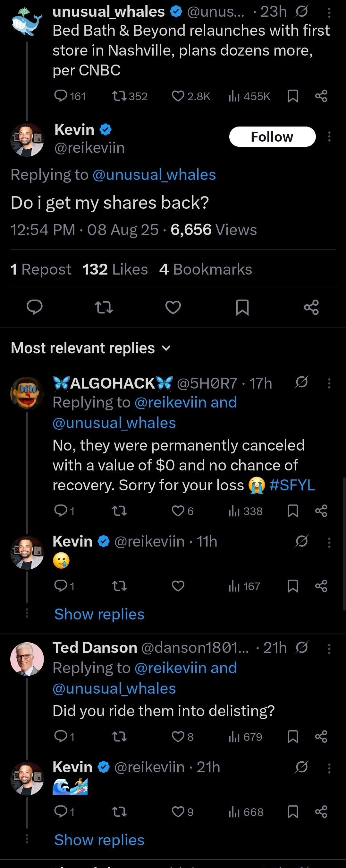
Task: Toggle bookmark on Ted Danson's reply
Action: 293,737
